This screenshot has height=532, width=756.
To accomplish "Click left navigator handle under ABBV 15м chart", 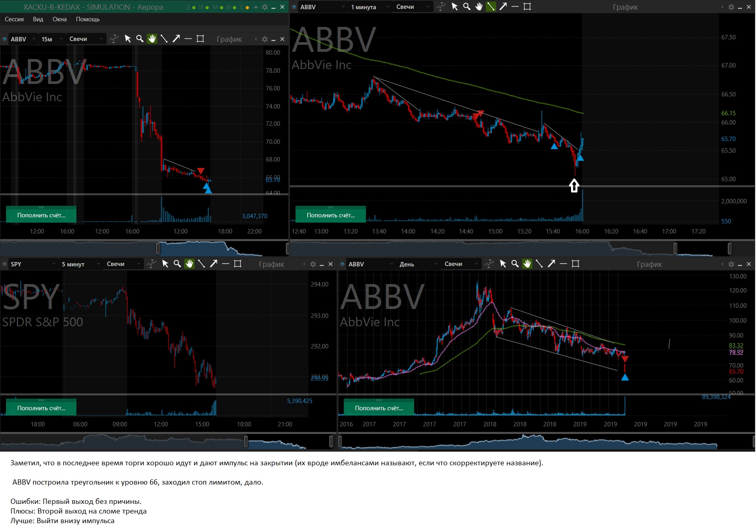I will pos(158,248).
